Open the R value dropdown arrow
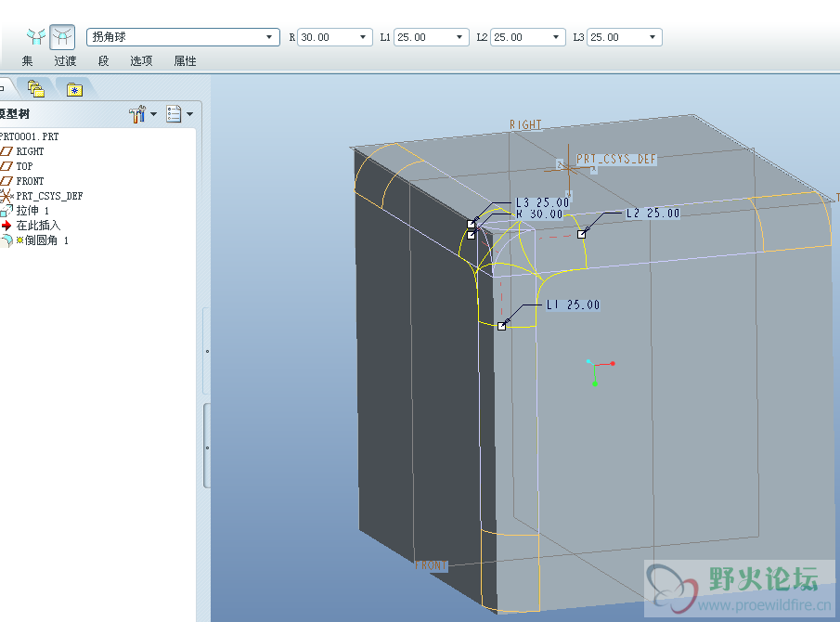Viewport: 840px width, 622px height. click(x=363, y=37)
